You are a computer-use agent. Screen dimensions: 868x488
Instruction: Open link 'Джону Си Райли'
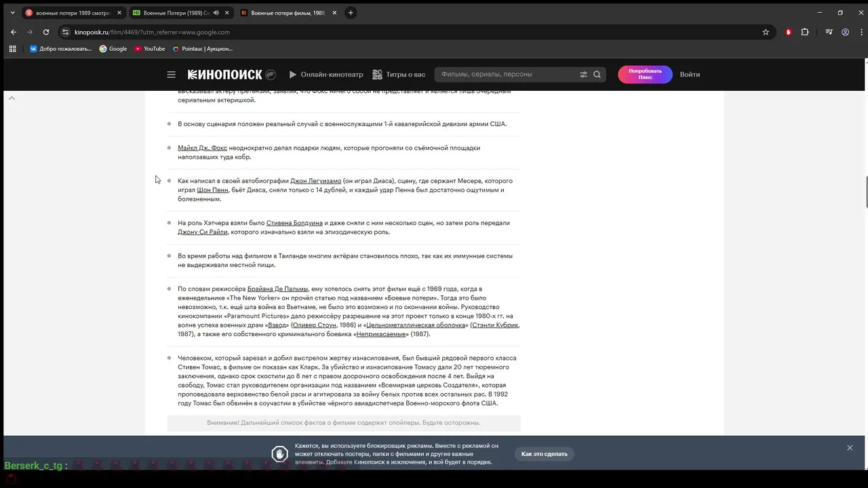203,232
